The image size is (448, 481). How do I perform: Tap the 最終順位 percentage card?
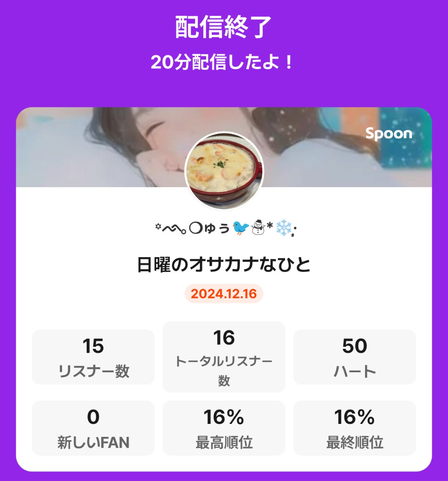pos(355,428)
